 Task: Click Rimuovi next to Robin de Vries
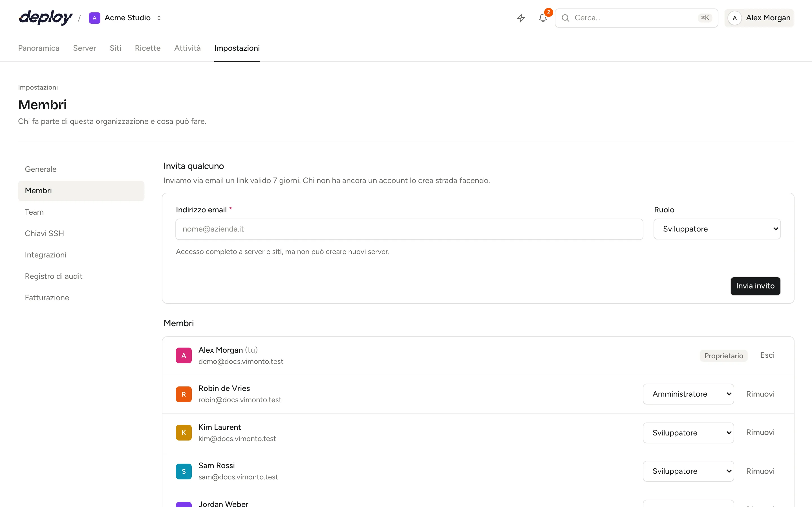click(x=760, y=394)
